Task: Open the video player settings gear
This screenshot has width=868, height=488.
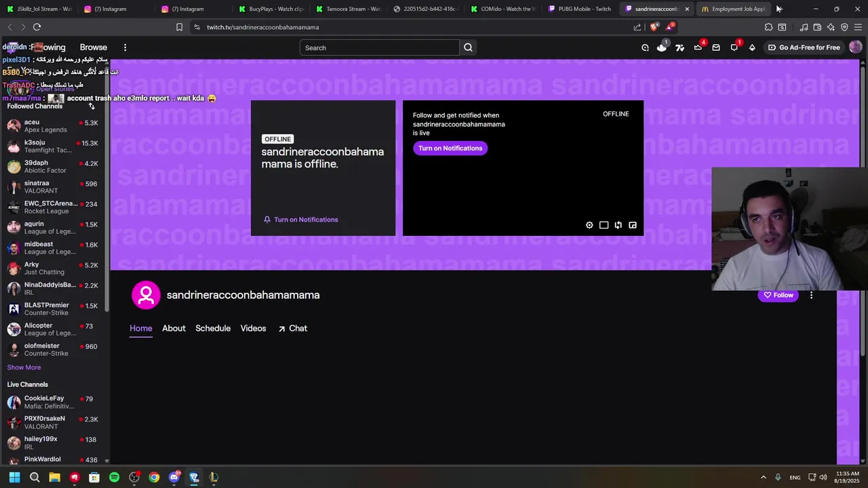Action: coord(589,225)
